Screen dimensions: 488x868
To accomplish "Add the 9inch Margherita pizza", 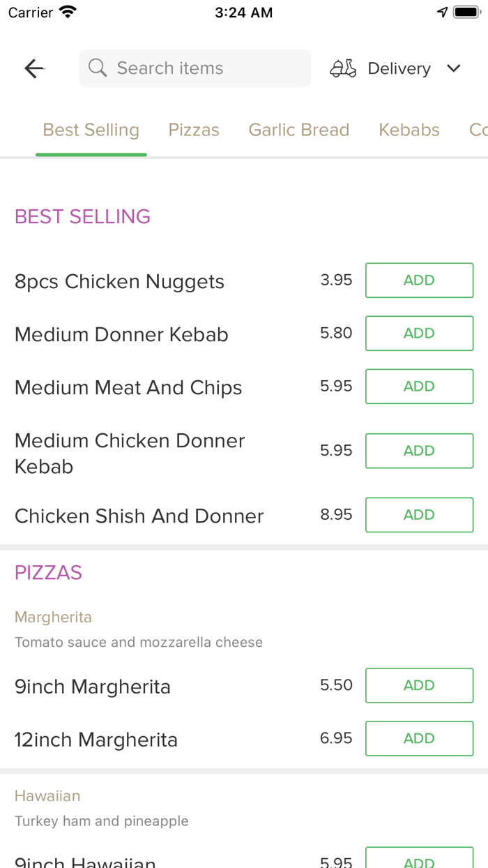I will (419, 685).
